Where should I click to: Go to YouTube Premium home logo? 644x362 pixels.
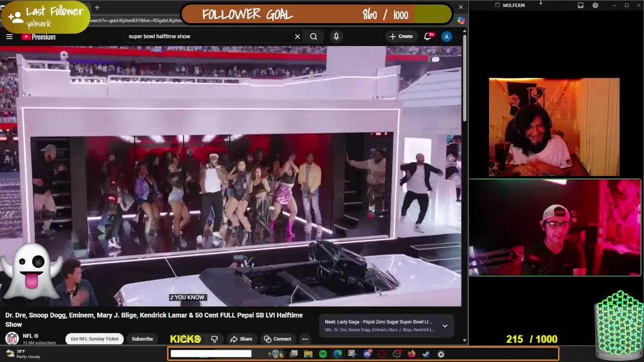pyautogui.click(x=39, y=37)
